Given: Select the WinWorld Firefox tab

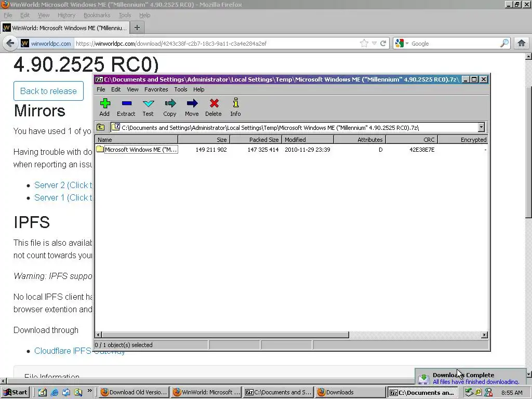Looking at the screenshot, I should coord(65,28).
